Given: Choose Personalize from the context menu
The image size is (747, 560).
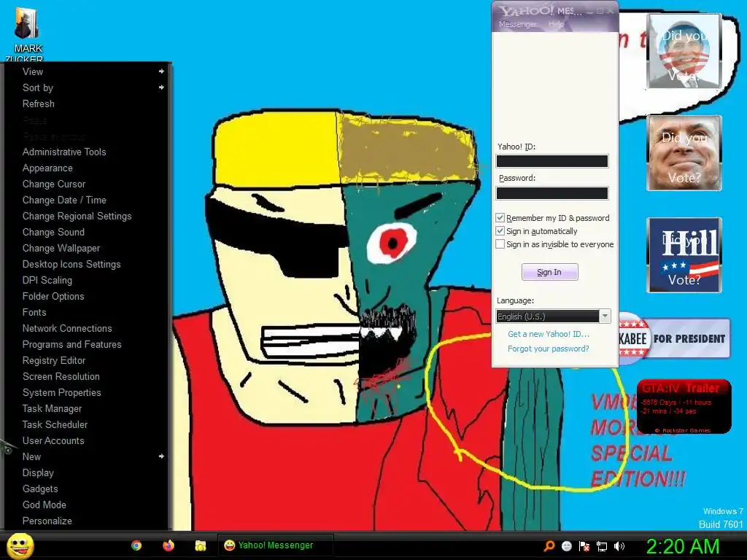Looking at the screenshot, I should [x=87, y=521].
